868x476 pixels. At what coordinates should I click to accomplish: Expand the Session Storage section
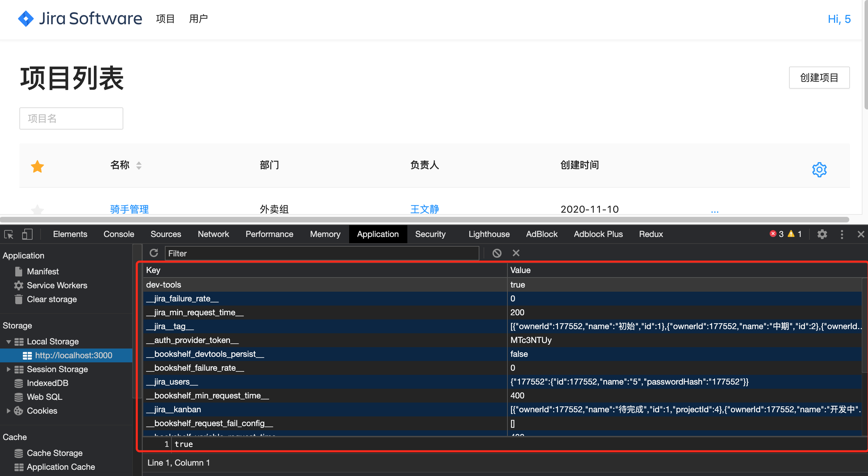[8, 369]
